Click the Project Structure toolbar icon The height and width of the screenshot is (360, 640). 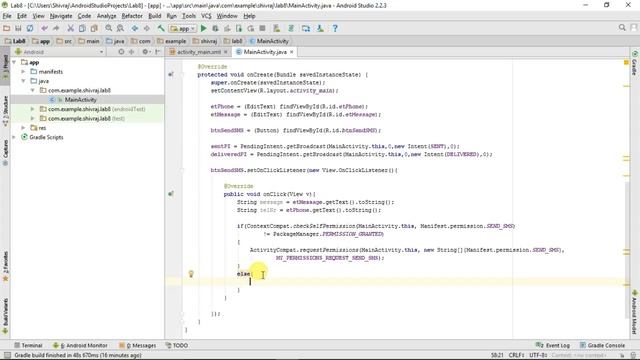pos(306,28)
